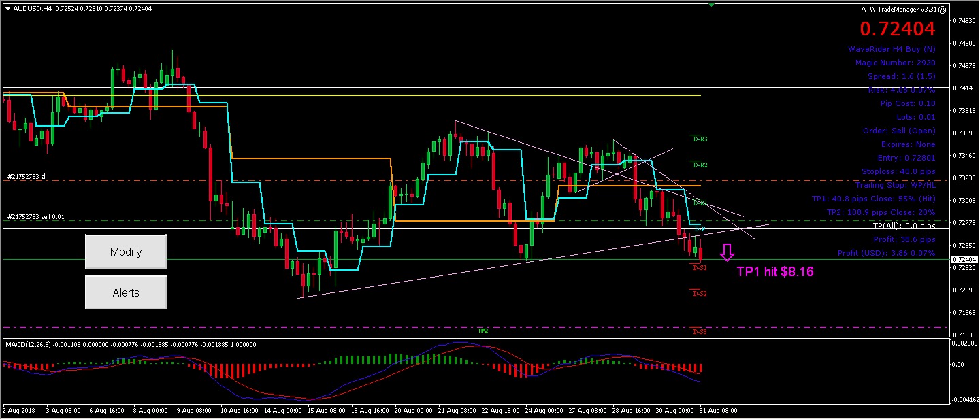Click the -0.004162 MACD scale value
This screenshot has height=419, width=980.
coord(964,399)
